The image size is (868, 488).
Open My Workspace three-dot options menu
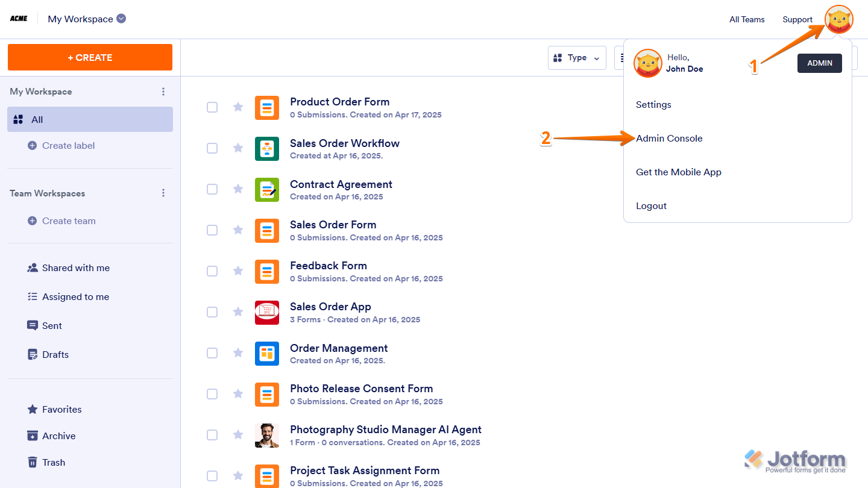pyautogui.click(x=163, y=92)
